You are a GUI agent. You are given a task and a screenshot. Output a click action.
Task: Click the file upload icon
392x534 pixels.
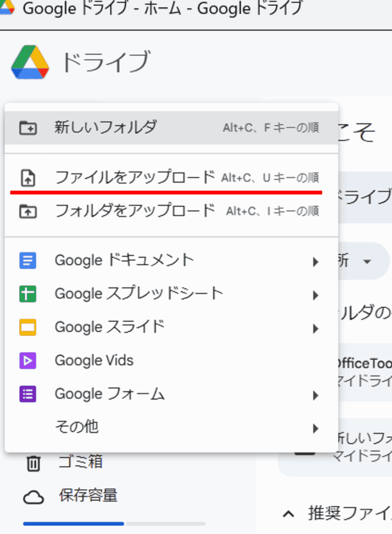coord(28,178)
